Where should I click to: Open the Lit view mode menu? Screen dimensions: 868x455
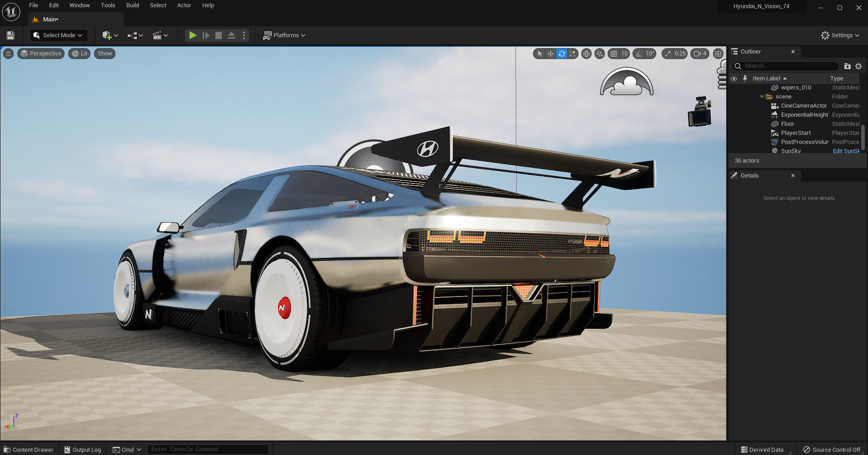80,54
